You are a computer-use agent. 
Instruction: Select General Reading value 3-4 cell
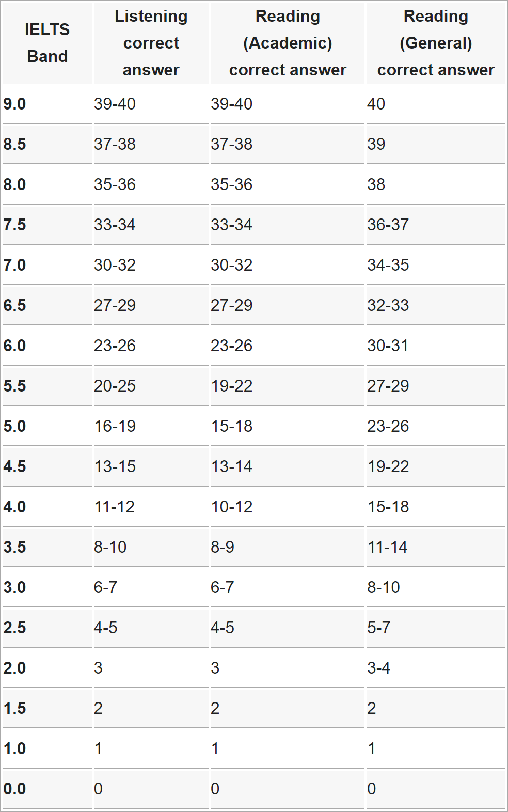tap(379, 668)
